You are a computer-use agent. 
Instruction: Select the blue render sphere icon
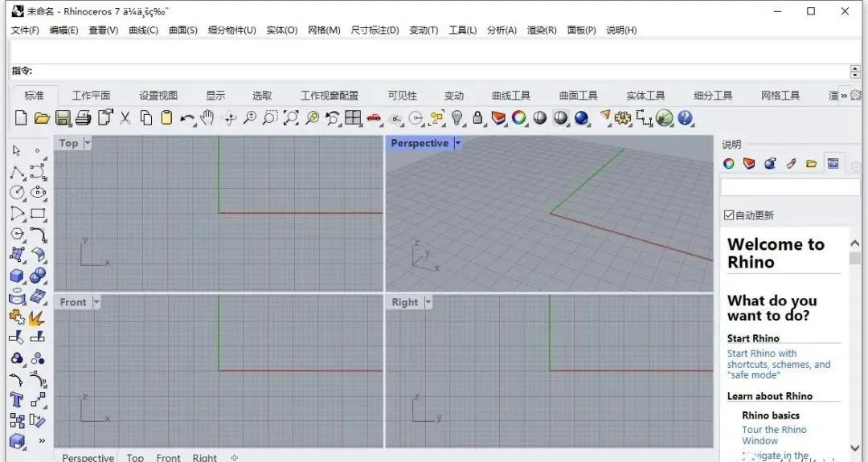point(581,118)
